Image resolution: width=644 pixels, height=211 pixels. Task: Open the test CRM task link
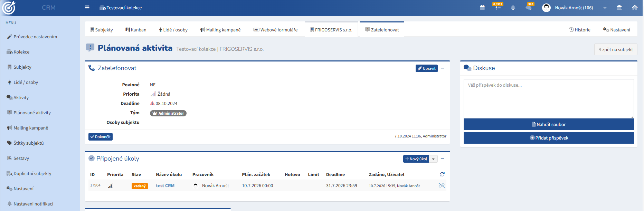pyautogui.click(x=165, y=185)
